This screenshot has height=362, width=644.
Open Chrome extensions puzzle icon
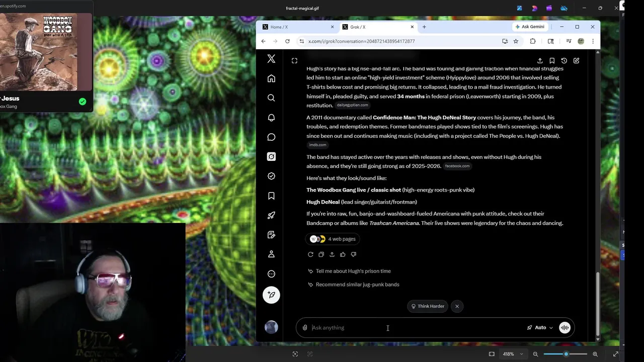[x=533, y=41]
